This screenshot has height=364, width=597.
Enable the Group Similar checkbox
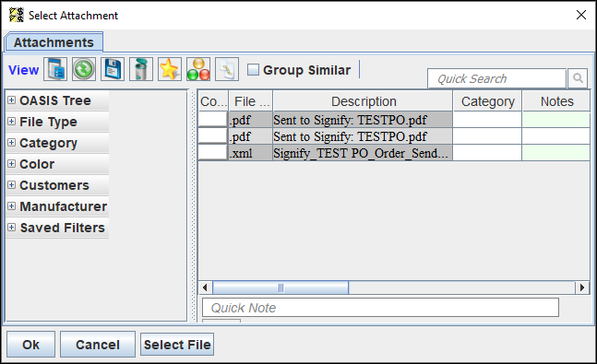point(253,70)
